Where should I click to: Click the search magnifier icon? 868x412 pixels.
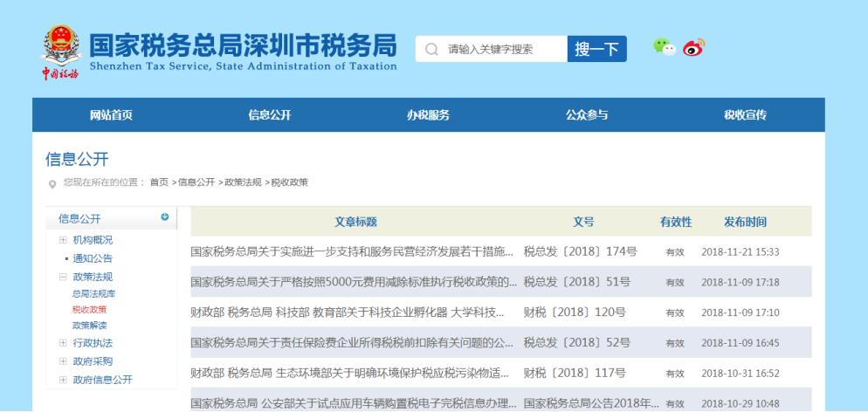(431, 49)
